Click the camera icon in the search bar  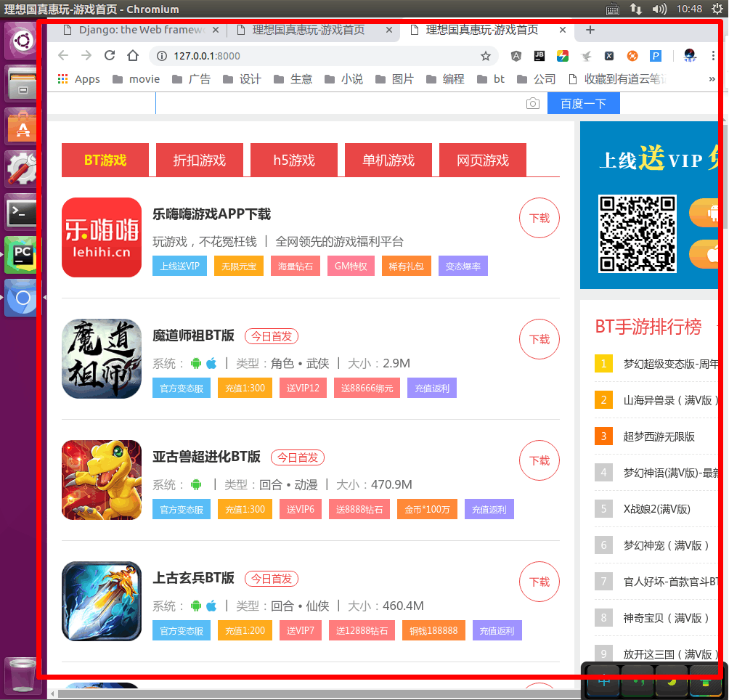tap(533, 103)
